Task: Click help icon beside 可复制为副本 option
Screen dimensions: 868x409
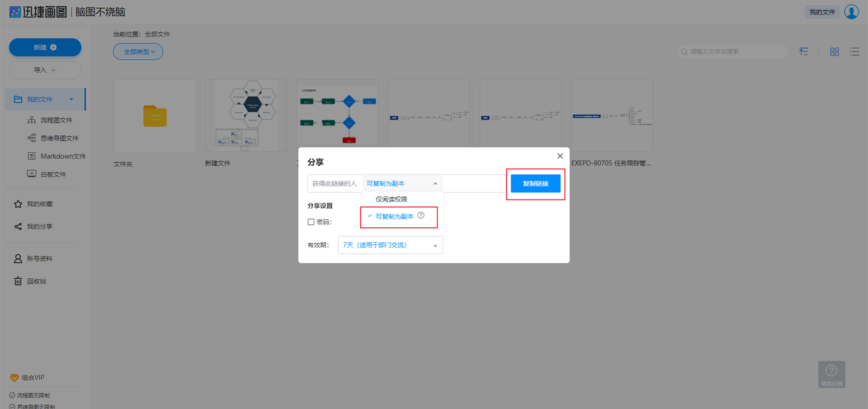Action: [421, 215]
